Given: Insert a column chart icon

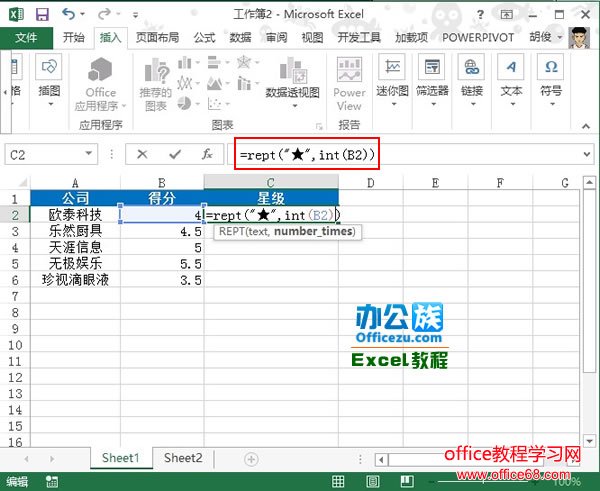Looking at the screenshot, I should point(184,62).
